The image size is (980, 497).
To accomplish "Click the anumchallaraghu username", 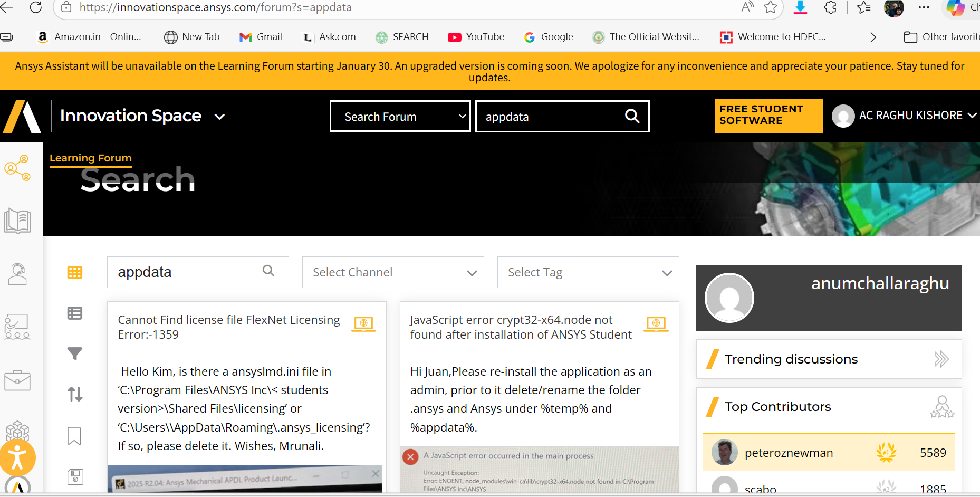I will [x=880, y=283].
